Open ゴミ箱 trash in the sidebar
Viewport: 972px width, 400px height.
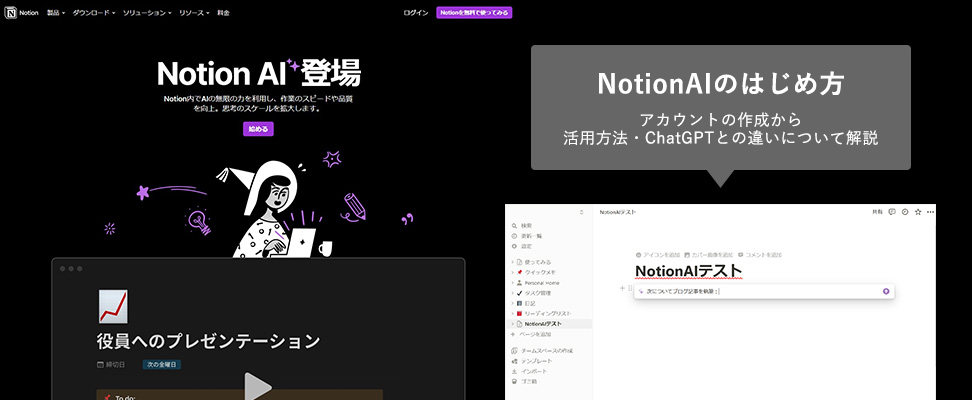(x=524, y=381)
